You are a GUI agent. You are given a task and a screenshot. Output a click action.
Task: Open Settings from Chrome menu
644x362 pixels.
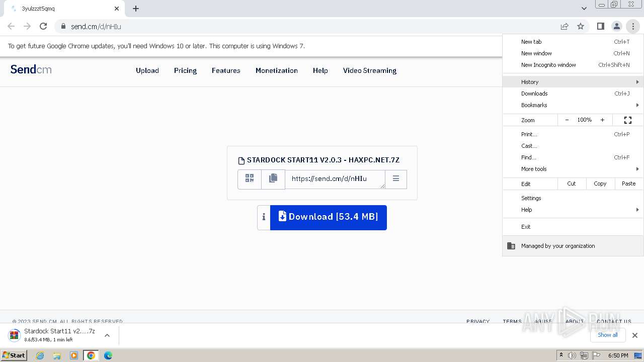coord(573,198)
